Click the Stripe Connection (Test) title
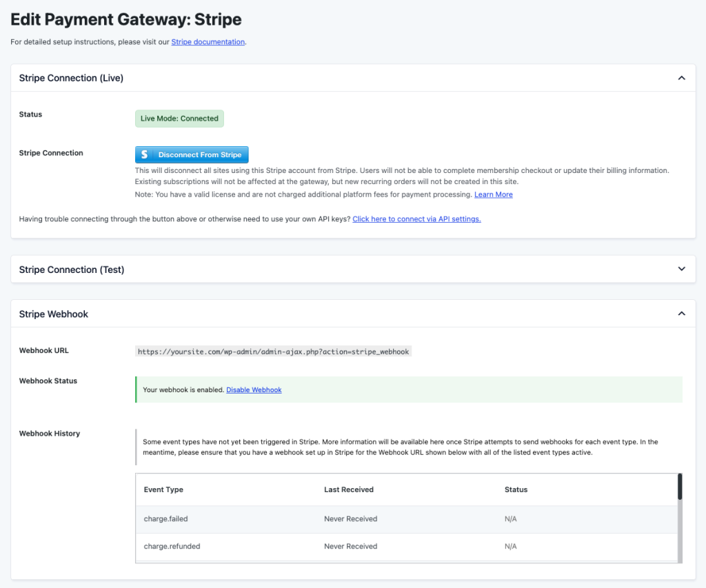 click(72, 270)
